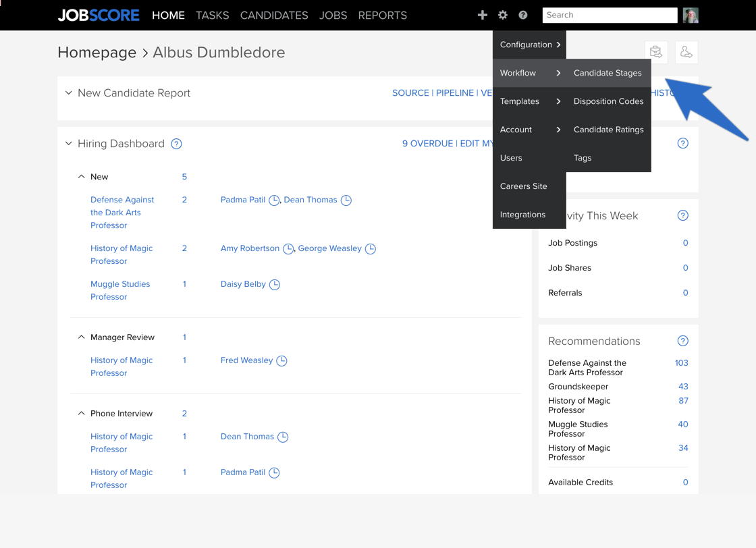The width and height of the screenshot is (756, 548).
Task: Click the candidate export person icon top right
Action: pyautogui.click(x=686, y=52)
